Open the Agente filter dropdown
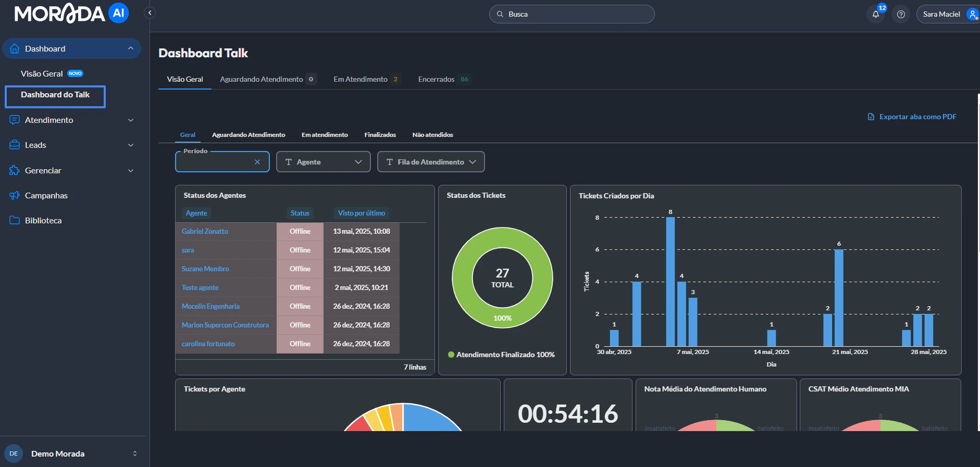The image size is (980, 467). click(324, 162)
